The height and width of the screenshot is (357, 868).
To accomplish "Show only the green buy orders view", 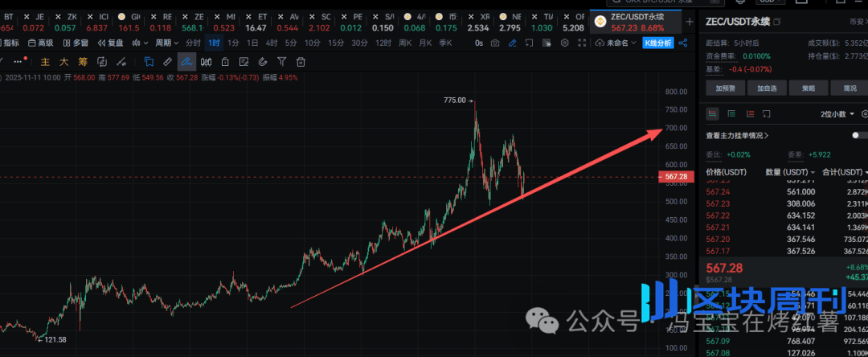I will coord(731,114).
